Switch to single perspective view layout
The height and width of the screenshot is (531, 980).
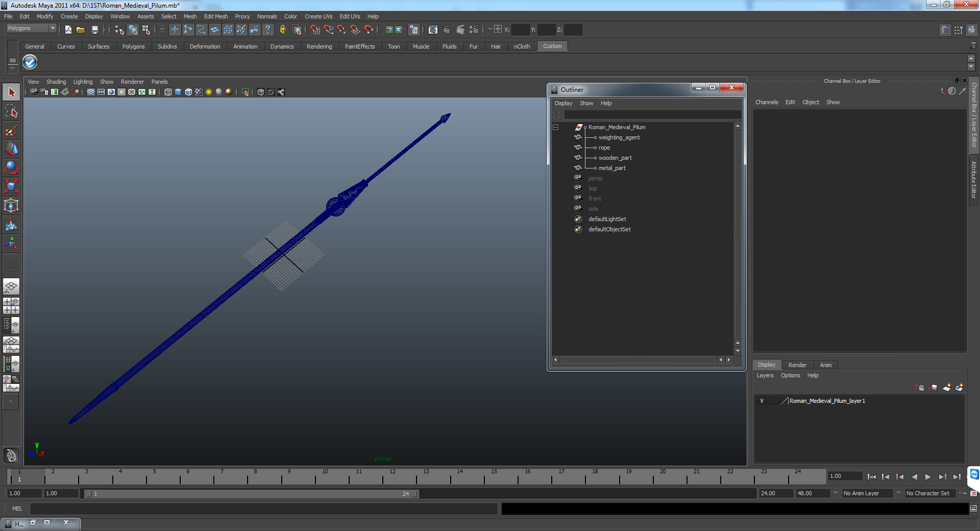tap(11, 286)
